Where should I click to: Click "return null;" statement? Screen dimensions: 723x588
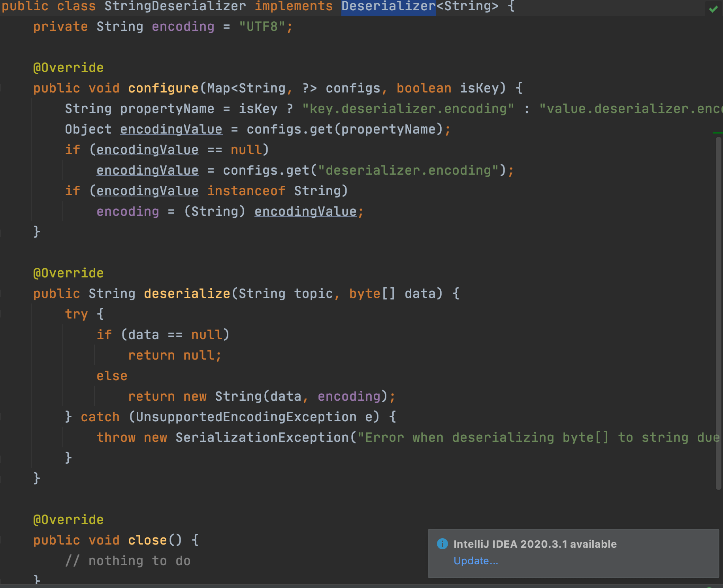[x=175, y=355]
